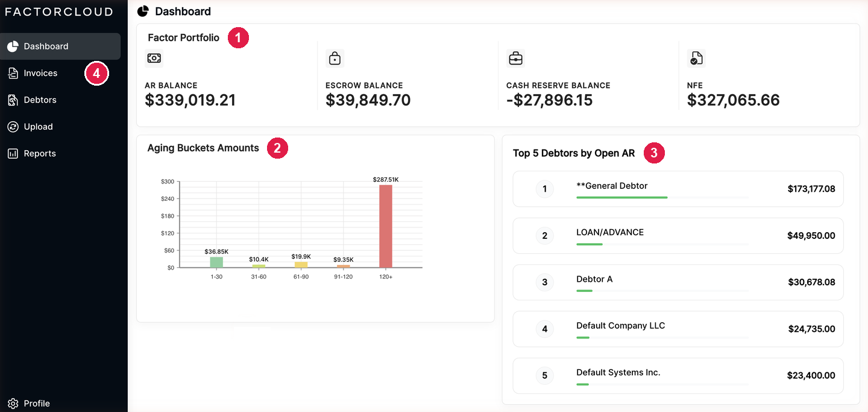Open the Default Systems Inc. row
The width and height of the screenshot is (868, 412).
(678, 375)
